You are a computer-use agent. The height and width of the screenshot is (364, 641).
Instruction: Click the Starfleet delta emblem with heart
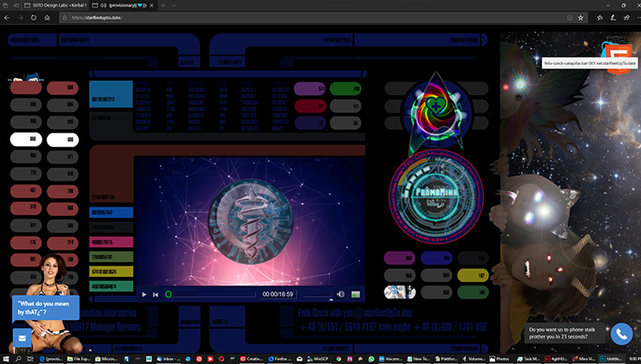(x=436, y=112)
